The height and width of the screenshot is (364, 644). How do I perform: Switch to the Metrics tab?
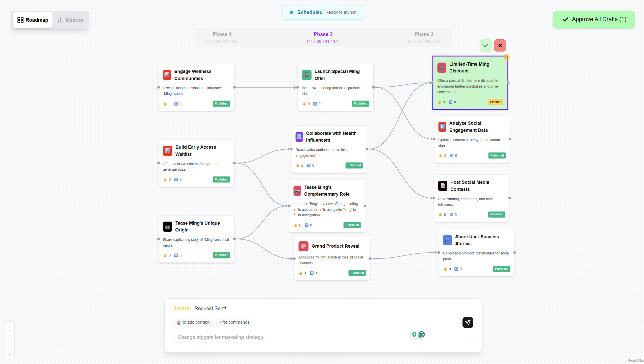(70, 20)
